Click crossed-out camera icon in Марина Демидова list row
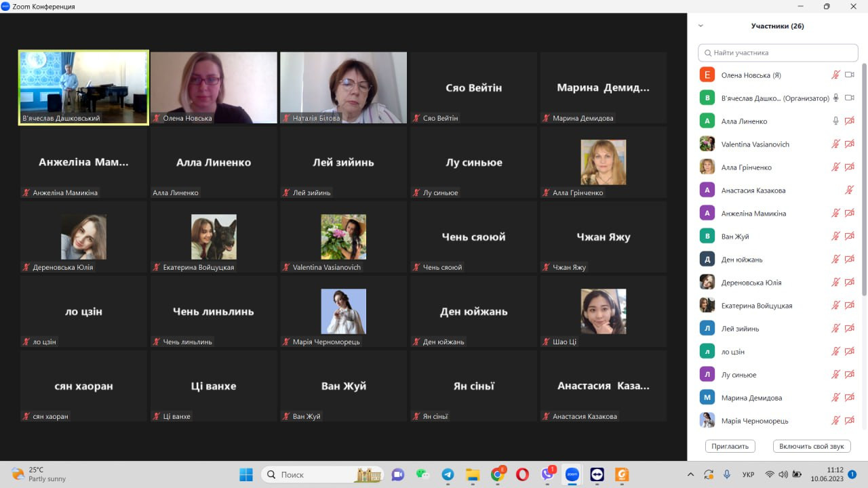Screen dimensions: 868x488 pyautogui.click(x=849, y=398)
